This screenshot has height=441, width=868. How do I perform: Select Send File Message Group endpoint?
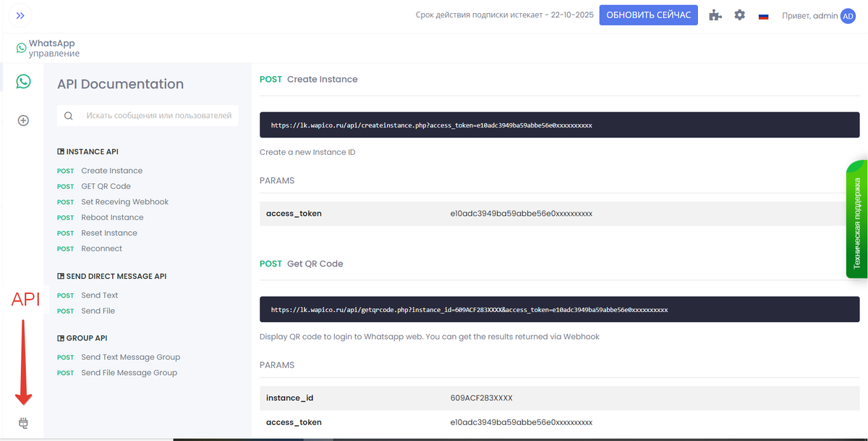click(128, 372)
